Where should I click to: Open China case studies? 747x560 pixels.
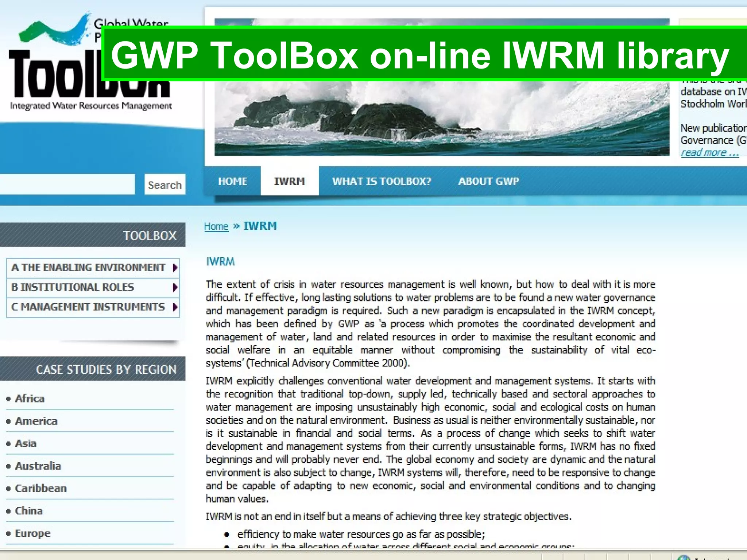point(29,511)
